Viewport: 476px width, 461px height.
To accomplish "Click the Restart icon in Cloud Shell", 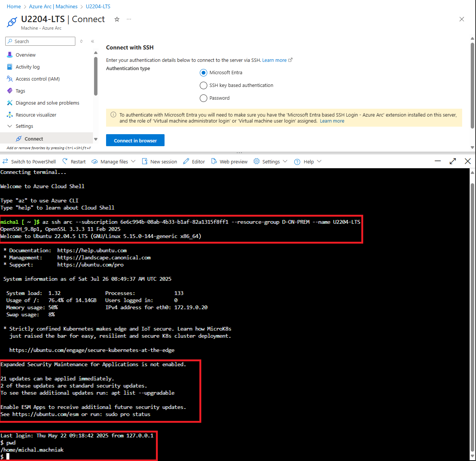I will tap(65, 161).
